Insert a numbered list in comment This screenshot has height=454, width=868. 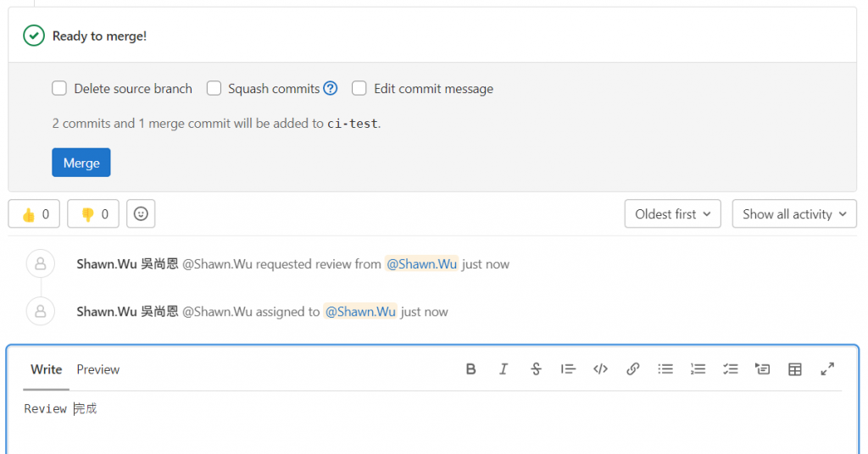pyautogui.click(x=698, y=369)
